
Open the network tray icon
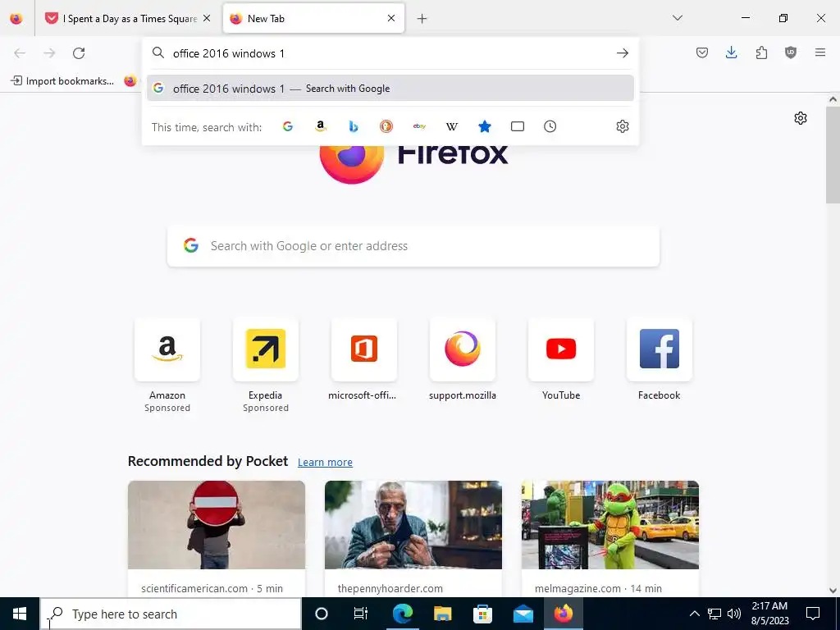pos(714,614)
